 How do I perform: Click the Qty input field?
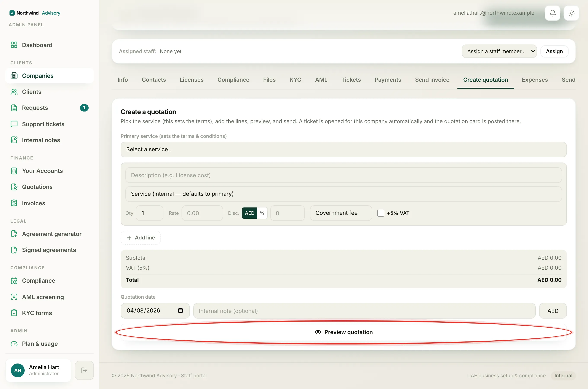(x=150, y=213)
